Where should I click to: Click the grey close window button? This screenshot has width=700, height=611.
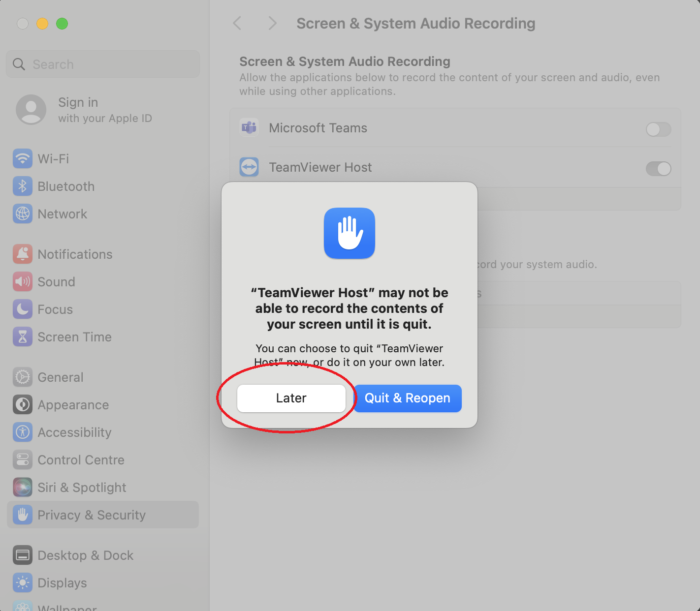tap(23, 23)
